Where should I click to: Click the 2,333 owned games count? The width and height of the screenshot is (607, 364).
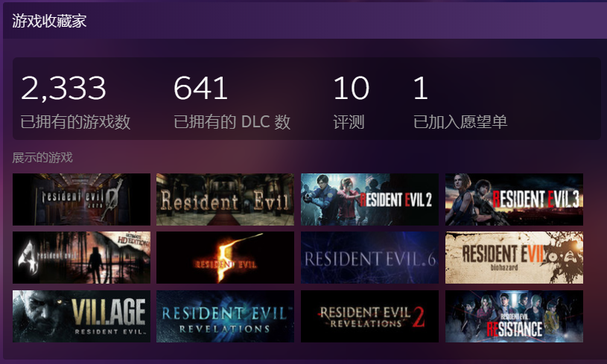tap(63, 88)
